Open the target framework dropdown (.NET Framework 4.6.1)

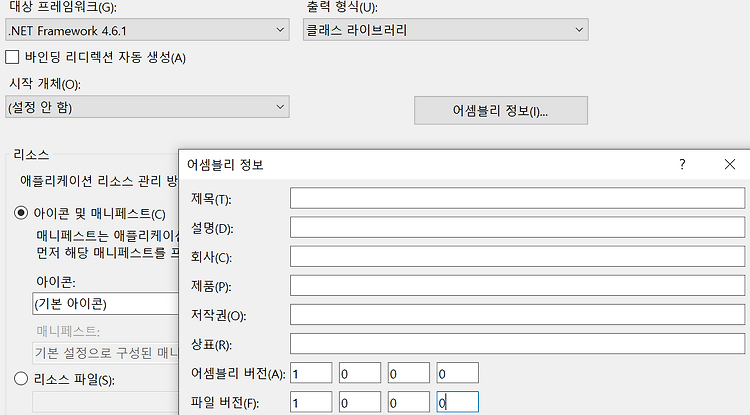click(147, 30)
